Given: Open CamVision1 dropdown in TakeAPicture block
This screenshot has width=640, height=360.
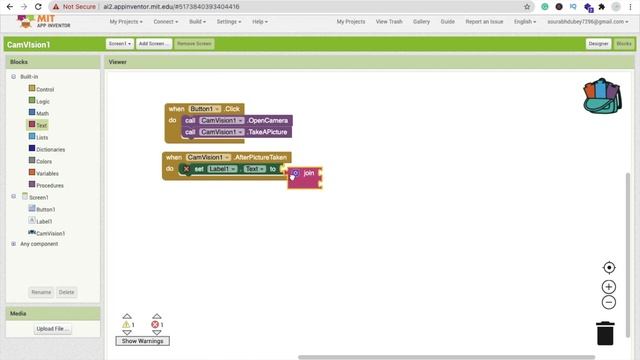Looking at the screenshot, I should 222,132.
